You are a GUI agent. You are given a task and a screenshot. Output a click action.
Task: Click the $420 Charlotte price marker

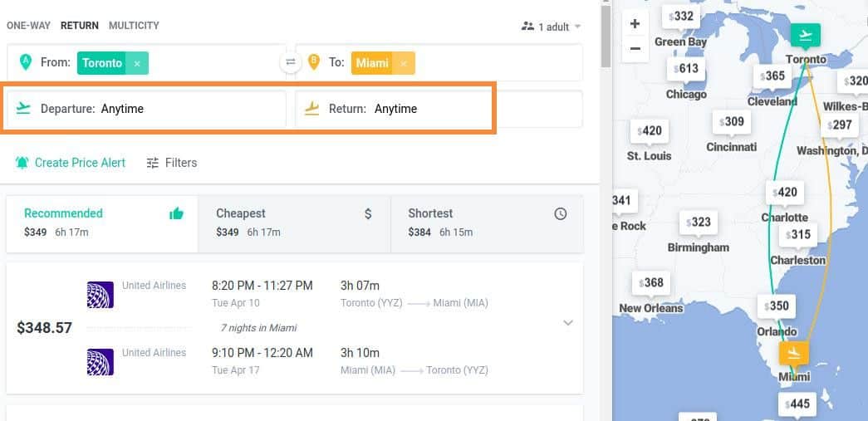[x=785, y=192]
